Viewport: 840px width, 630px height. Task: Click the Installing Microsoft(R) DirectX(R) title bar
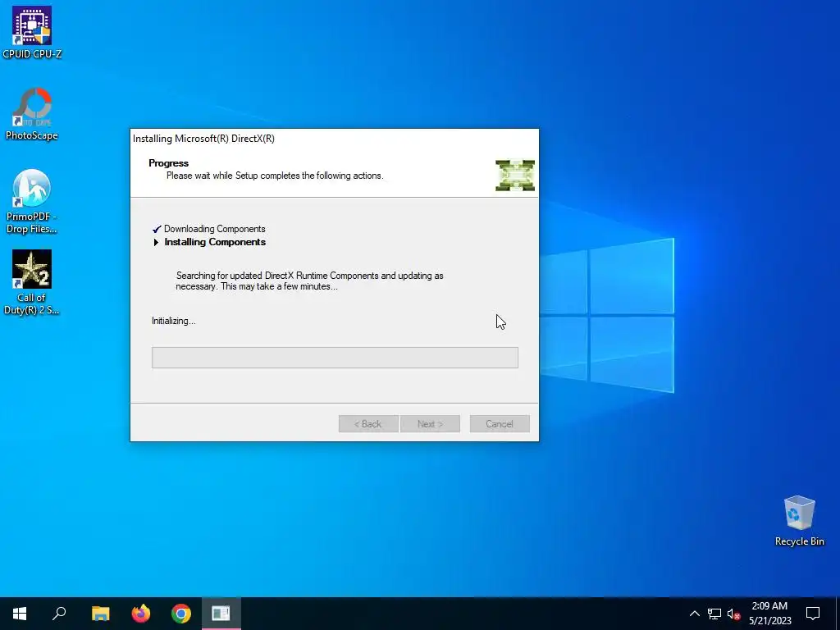click(335, 139)
